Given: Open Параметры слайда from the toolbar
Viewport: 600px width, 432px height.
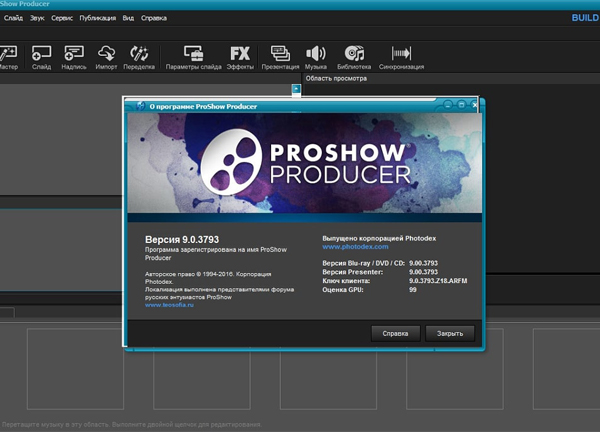Looking at the screenshot, I should (193, 56).
